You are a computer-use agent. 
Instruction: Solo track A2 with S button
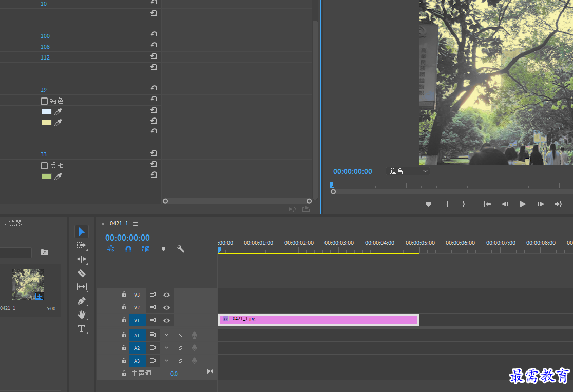180,348
